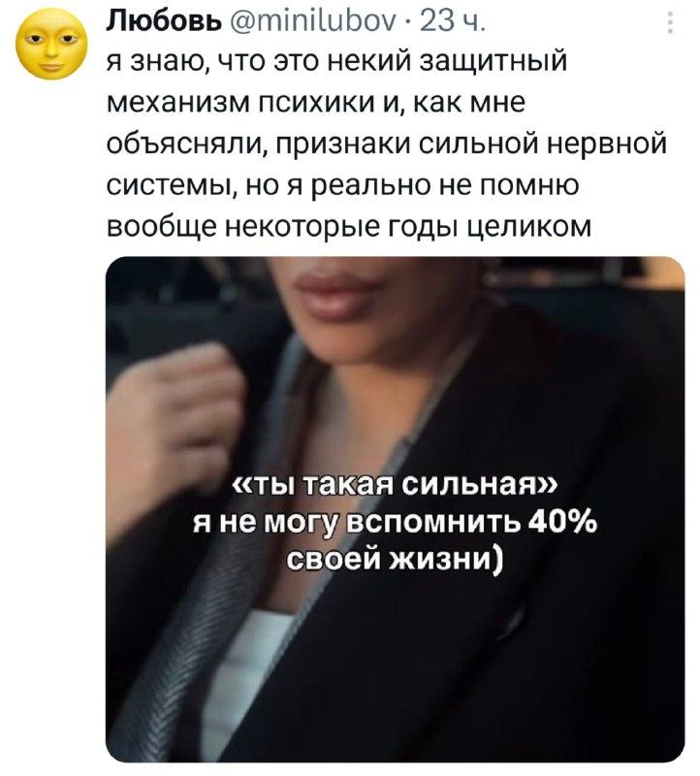Click the word объясняли in the tweet
The height and width of the screenshot is (776, 700).
187,145
